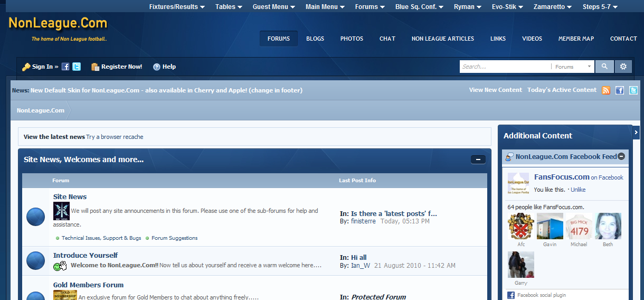Click the NonLeague.Com Facebook Feed block icon
The image size is (644, 300).
pyautogui.click(x=509, y=157)
